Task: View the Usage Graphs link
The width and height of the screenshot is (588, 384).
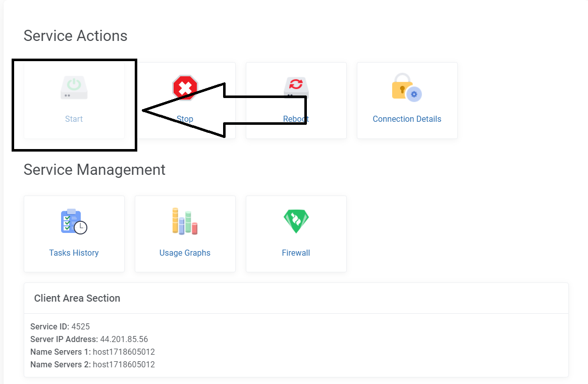Action: coord(185,253)
